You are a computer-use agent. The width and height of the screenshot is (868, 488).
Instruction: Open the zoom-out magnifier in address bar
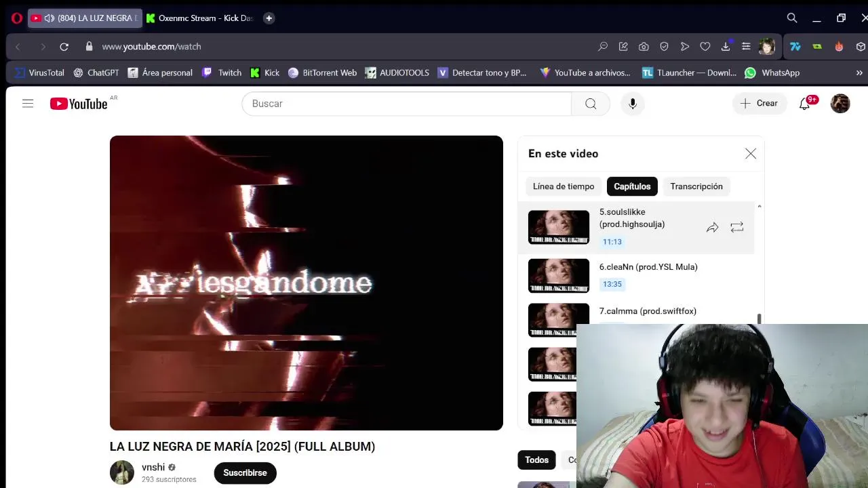tap(603, 47)
